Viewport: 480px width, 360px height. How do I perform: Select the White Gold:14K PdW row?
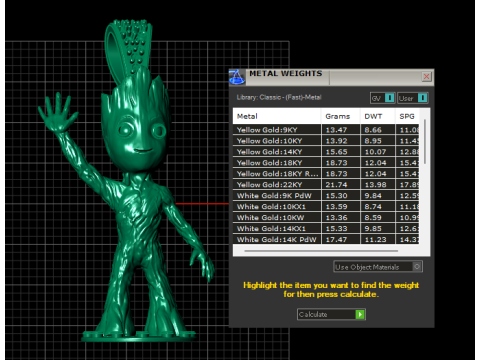pos(326,239)
